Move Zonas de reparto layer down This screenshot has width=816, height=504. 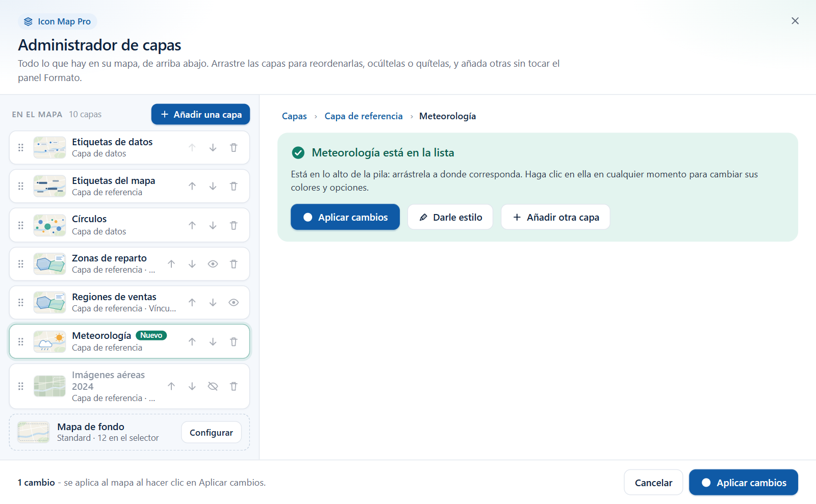pos(192,264)
